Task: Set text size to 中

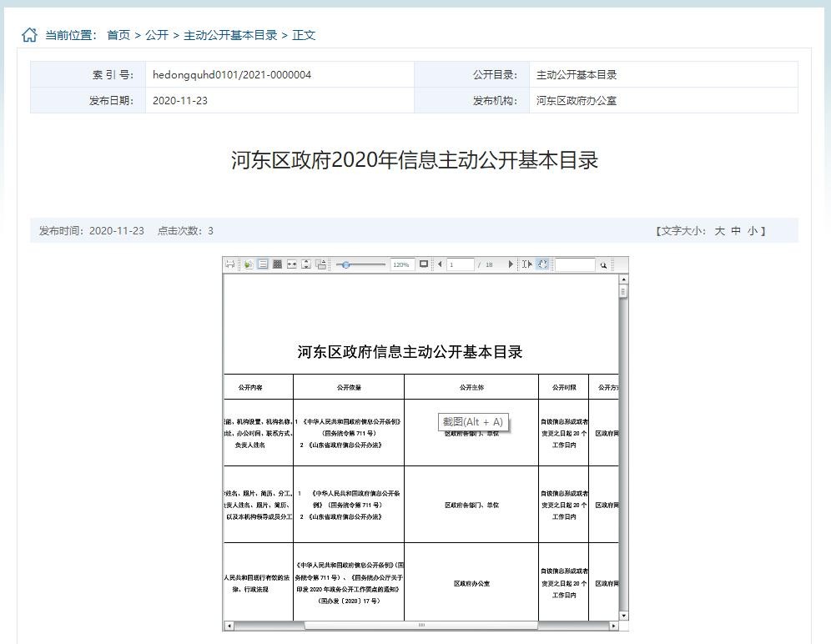Action: [736, 231]
